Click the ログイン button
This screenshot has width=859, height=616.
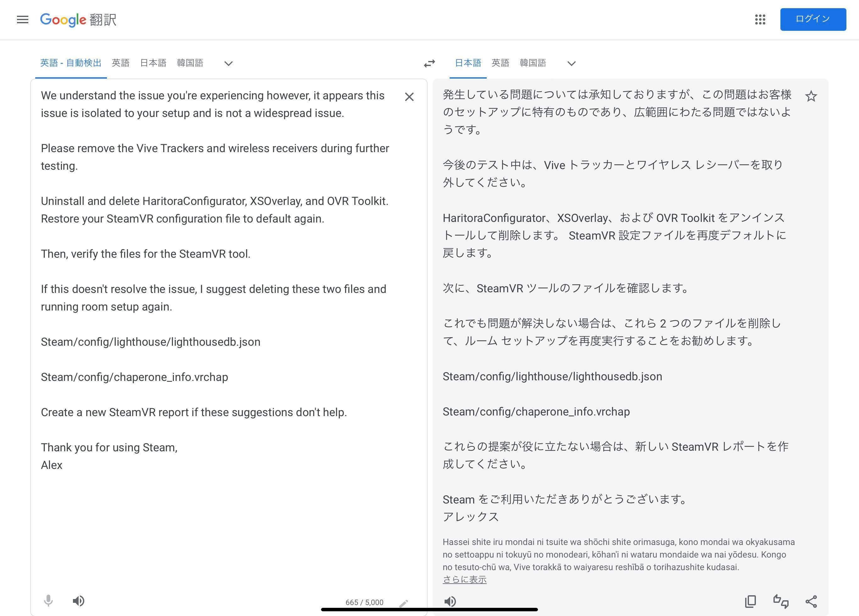tap(813, 19)
